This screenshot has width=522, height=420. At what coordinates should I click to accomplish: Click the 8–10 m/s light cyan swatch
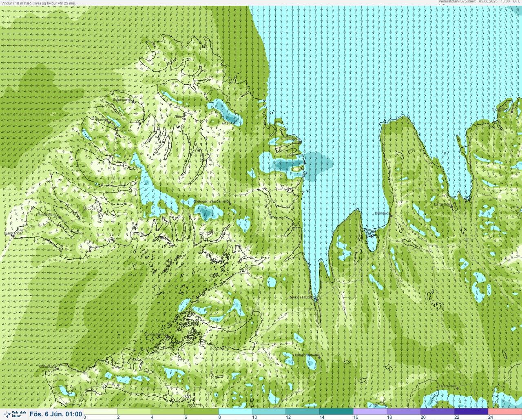(235, 411)
